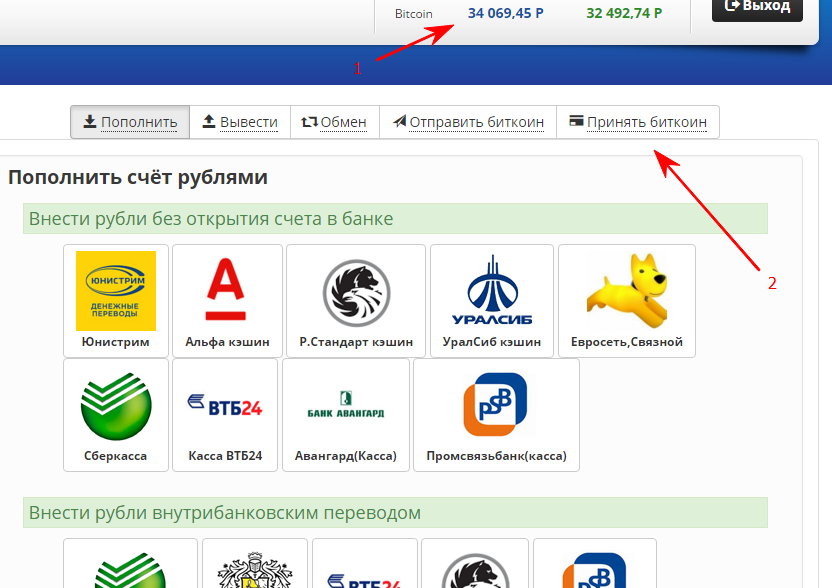
Task: Click the Внести рубли без открытия счета в банке header
Action: tap(395, 219)
